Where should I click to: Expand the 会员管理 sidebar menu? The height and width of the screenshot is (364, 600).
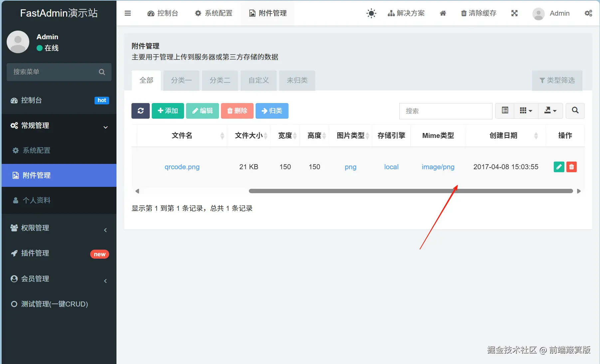(59, 279)
